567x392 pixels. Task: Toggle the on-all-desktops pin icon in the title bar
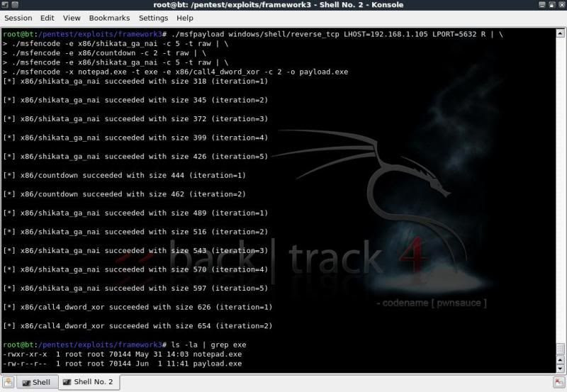tap(15, 5)
